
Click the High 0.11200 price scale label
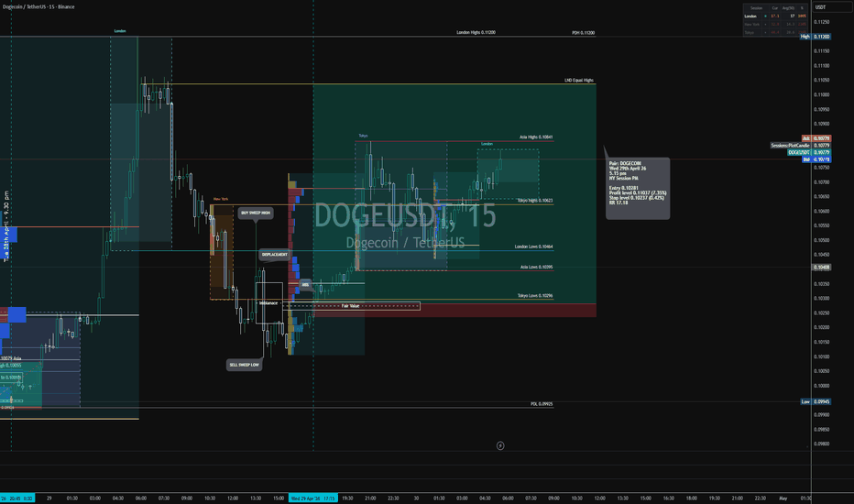tap(816, 37)
